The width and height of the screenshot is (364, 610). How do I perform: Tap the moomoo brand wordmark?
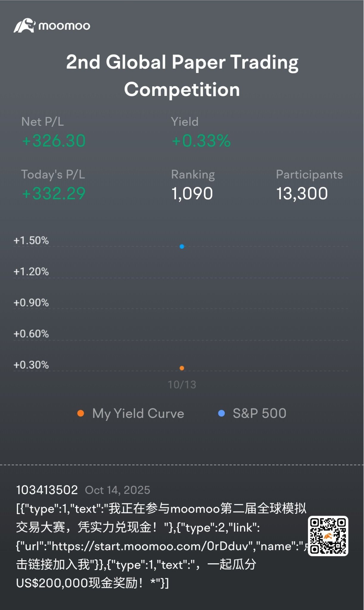click(x=64, y=26)
